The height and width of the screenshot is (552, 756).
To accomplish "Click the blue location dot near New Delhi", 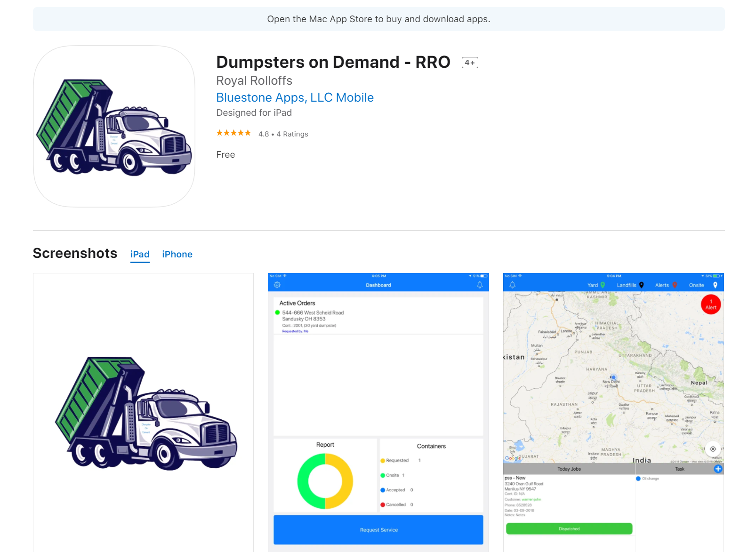I will [x=613, y=377].
